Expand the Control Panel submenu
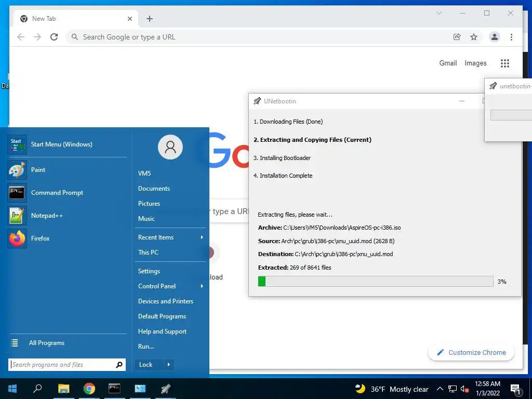 click(170, 286)
